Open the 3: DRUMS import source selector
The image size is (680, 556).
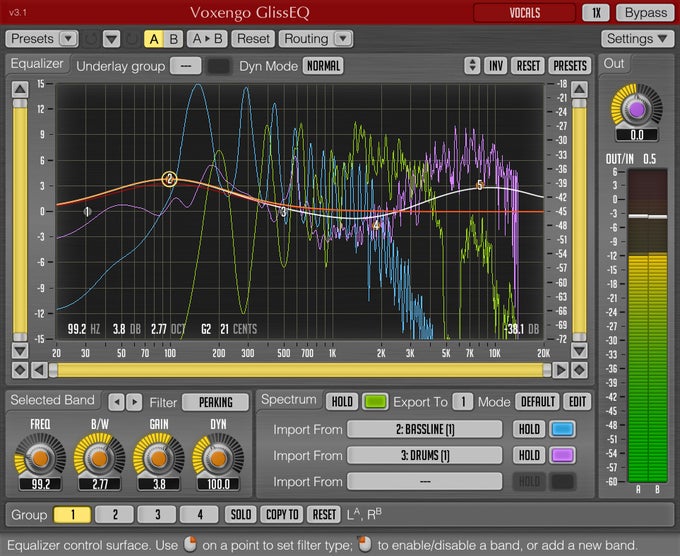(424, 455)
